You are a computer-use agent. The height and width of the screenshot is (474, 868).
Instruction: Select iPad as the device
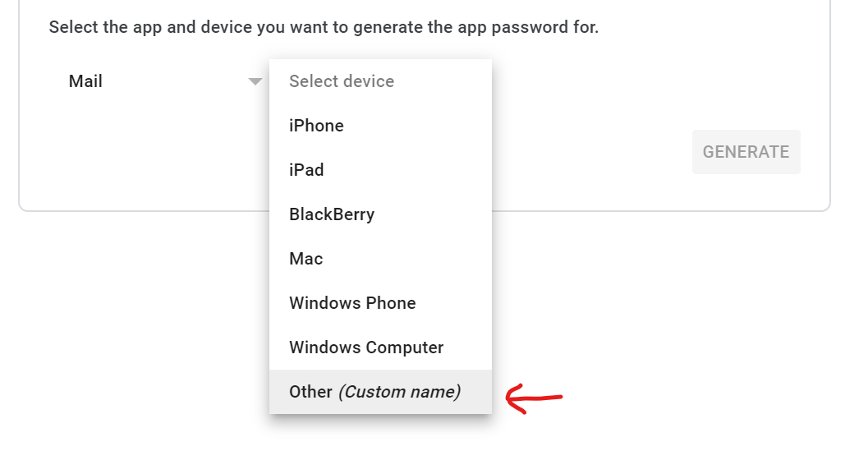pos(306,170)
